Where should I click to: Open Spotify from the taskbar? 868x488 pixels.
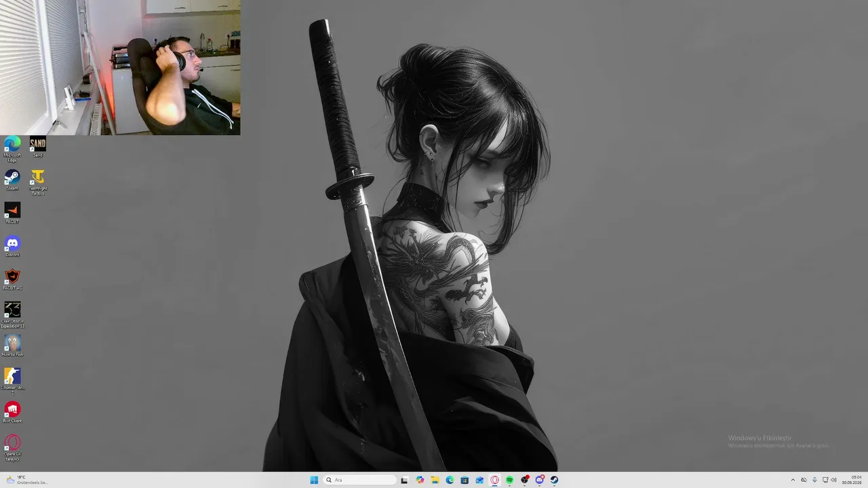510,480
